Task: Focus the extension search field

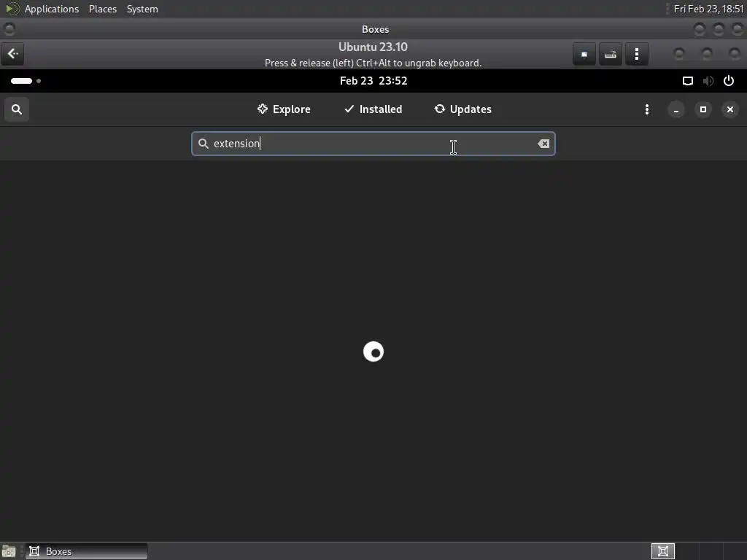Action: (x=373, y=144)
